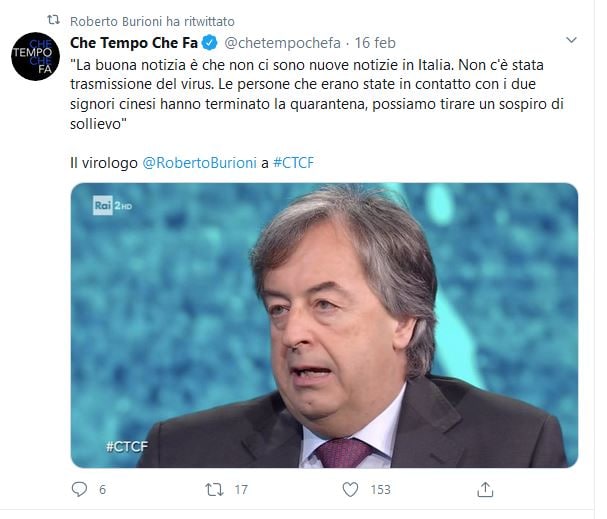Click the 17 retweets count
The image size is (607, 519).
[241, 490]
